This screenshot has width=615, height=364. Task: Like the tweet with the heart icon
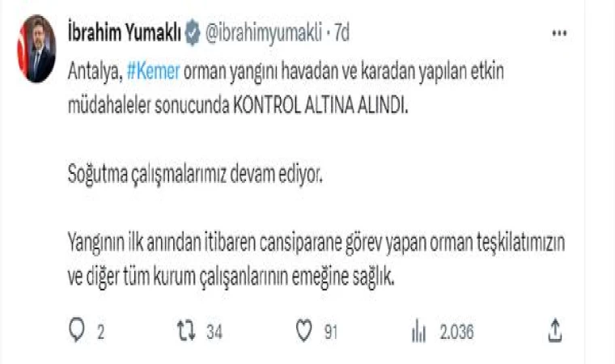coord(304,330)
